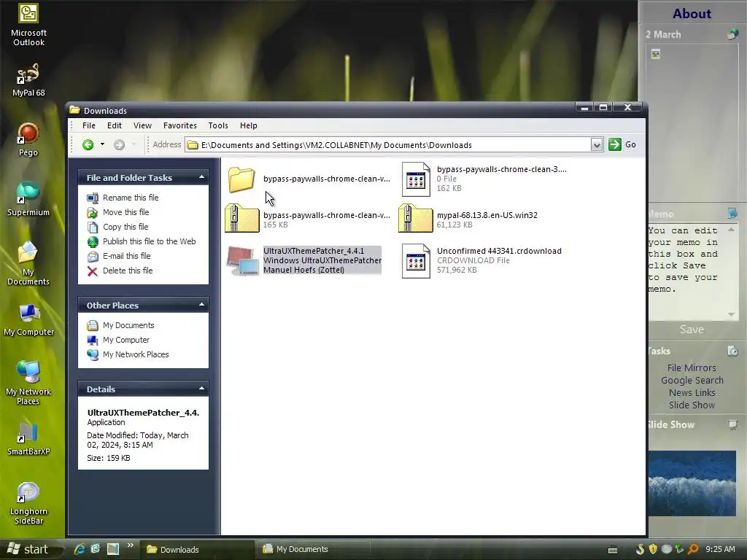747x560 pixels.
Task: Collapse the Other Places panel
Action: (x=201, y=305)
